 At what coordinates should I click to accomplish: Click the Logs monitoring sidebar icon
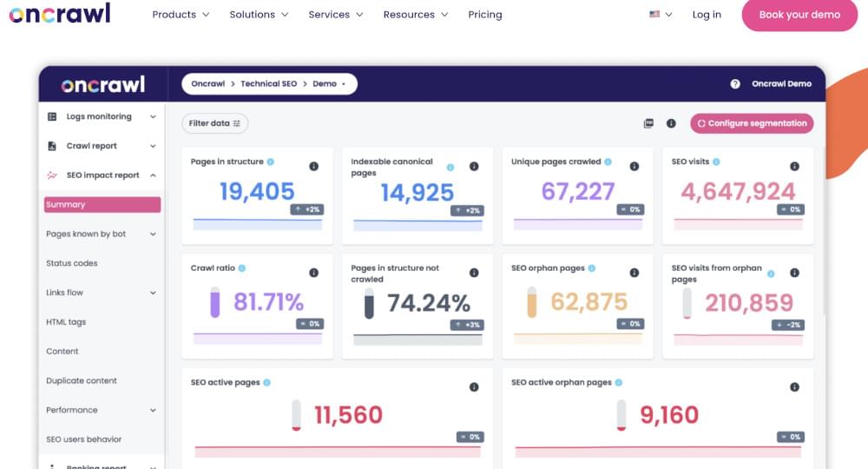[x=51, y=116]
